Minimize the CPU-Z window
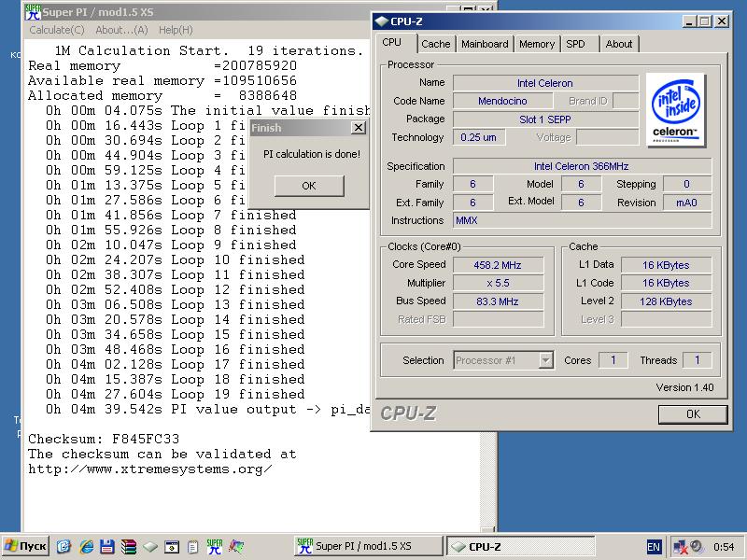 [689, 21]
